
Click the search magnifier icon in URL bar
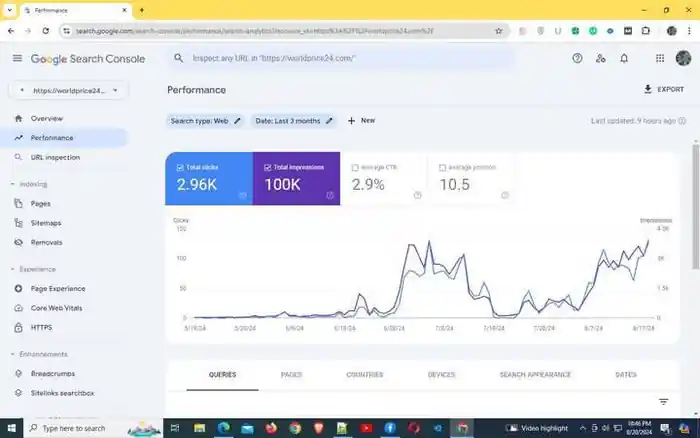point(179,58)
